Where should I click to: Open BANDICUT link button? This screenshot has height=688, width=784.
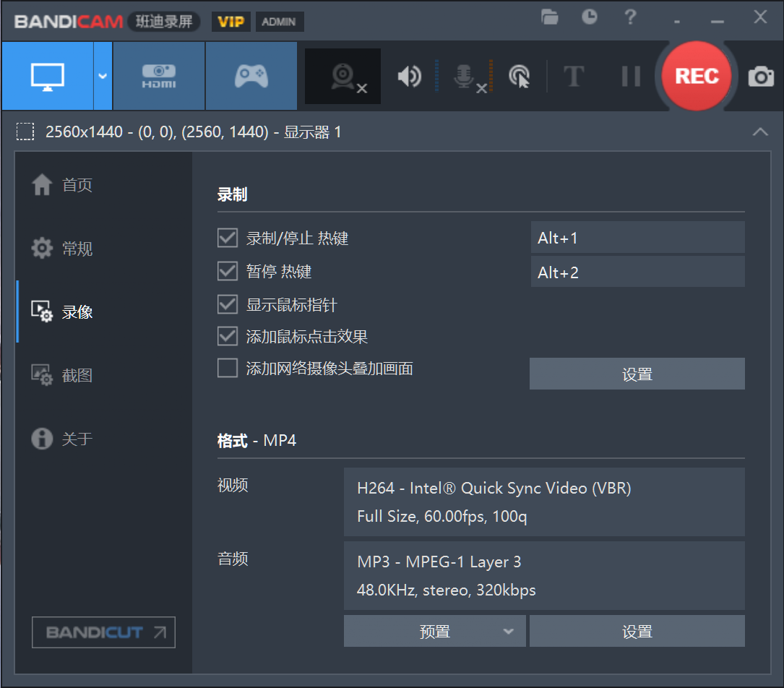click(x=103, y=632)
